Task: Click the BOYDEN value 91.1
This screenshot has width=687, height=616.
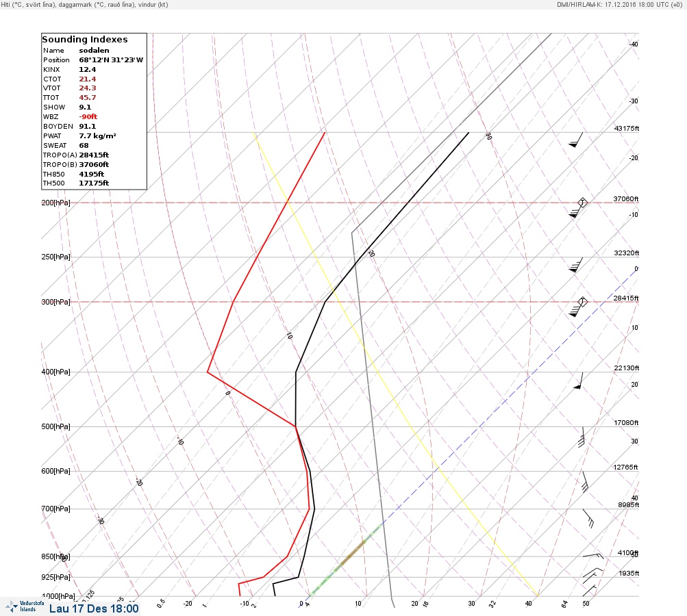Action: pos(88,127)
